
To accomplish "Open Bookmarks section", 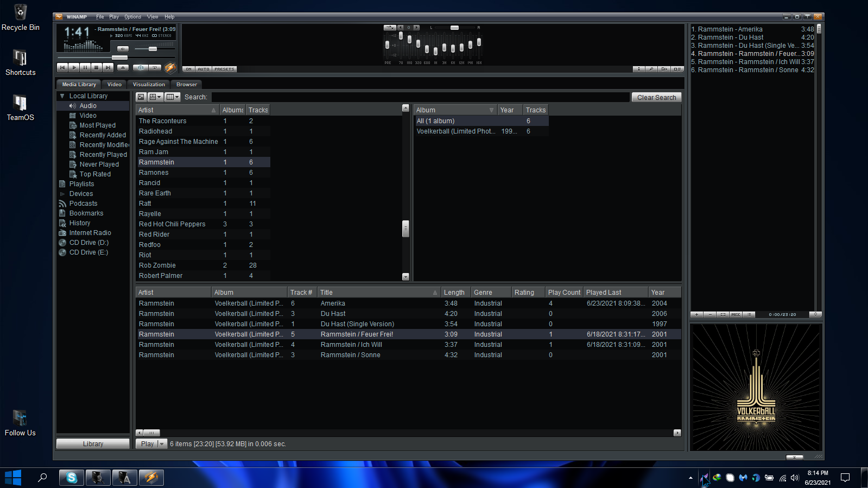I will [x=86, y=213].
